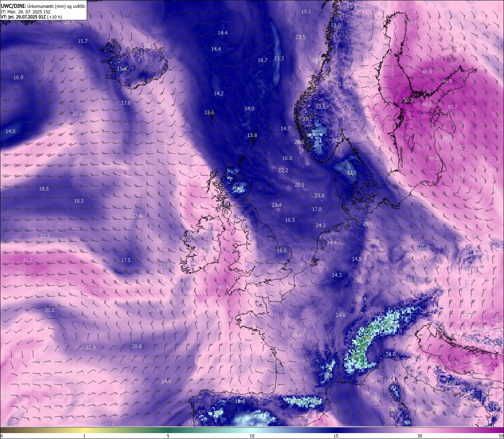The image size is (504, 439).
Task: Click the 22.7 value label
Action: (x=45, y=236)
